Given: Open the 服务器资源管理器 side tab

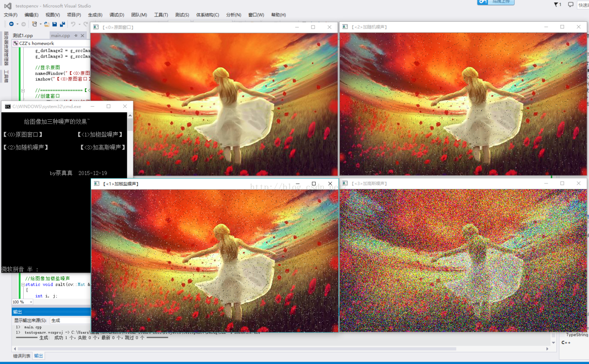Looking at the screenshot, I should pyautogui.click(x=6, y=48).
